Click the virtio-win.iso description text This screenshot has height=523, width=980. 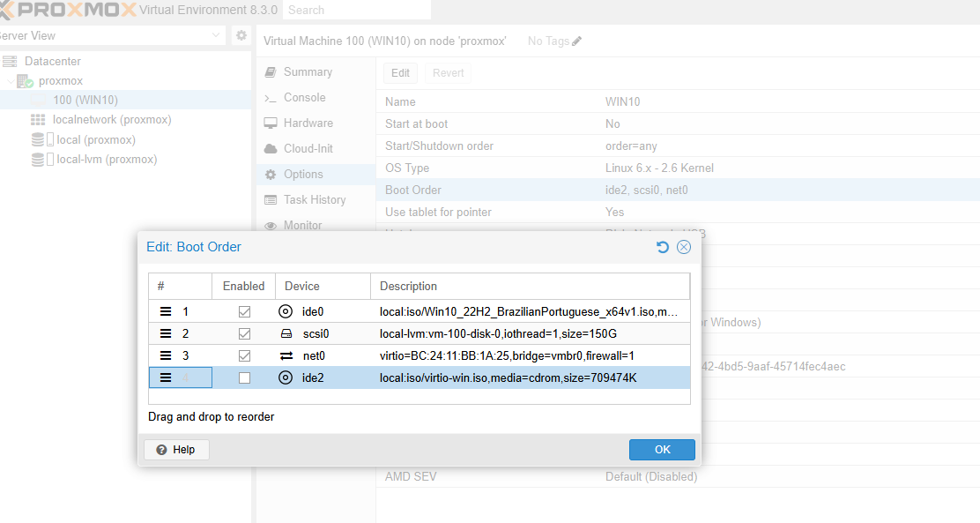point(509,377)
